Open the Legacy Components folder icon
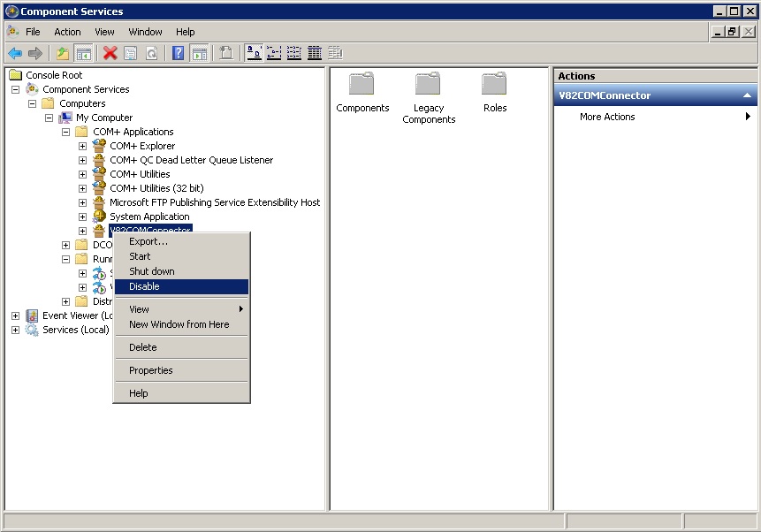The image size is (761, 532). pos(428,83)
